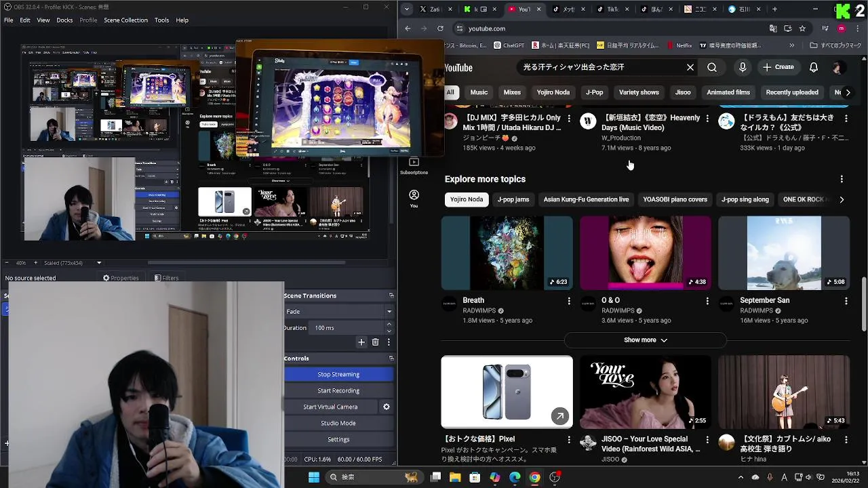The width and height of the screenshot is (868, 488).
Task: Click Stop Streaming in OBS Controls
Action: tap(338, 374)
